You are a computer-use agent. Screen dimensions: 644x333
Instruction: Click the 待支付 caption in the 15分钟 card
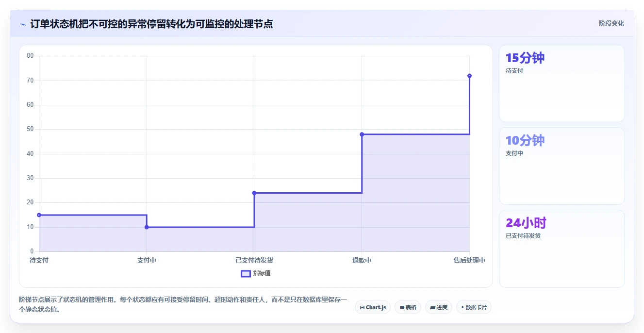(x=514, y=71)
